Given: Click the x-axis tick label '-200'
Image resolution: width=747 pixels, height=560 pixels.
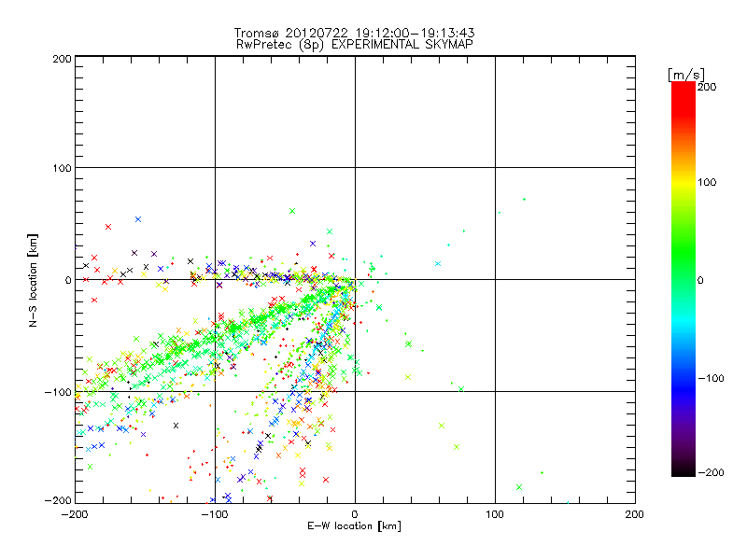Looking at the screenshot, I should [x=75, y=515].
